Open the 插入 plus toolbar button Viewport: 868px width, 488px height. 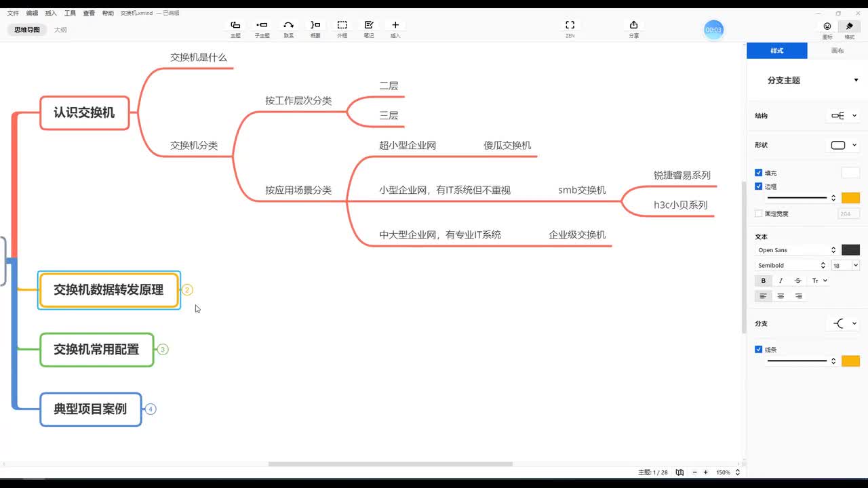point(395,28)
